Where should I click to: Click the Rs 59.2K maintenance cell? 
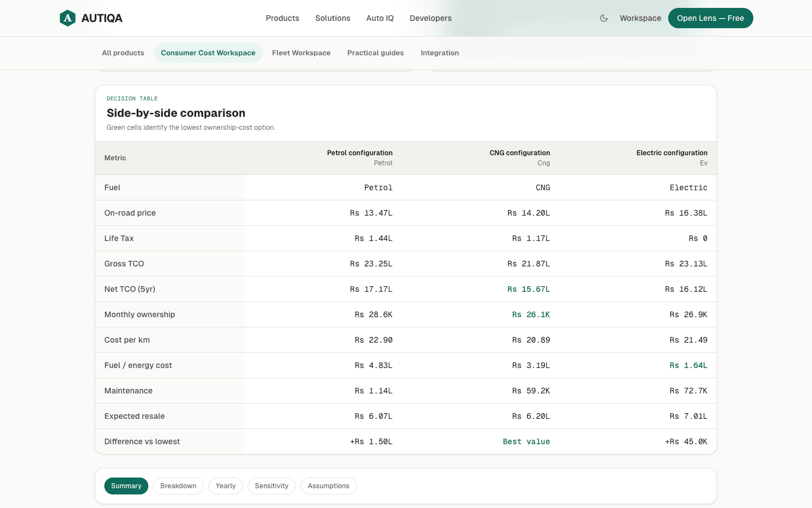pyautogui.click(x=531, y=391)
